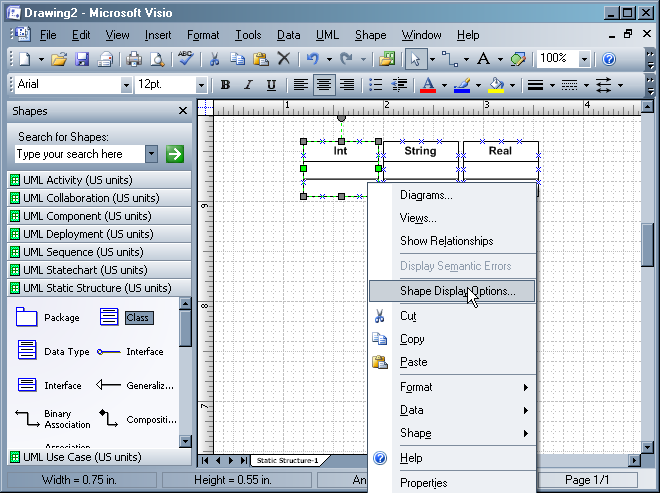The height and width of the screenshot is (493, 660).
Task: Toggle Bold formatting
Action: click(x=225, y=85)
